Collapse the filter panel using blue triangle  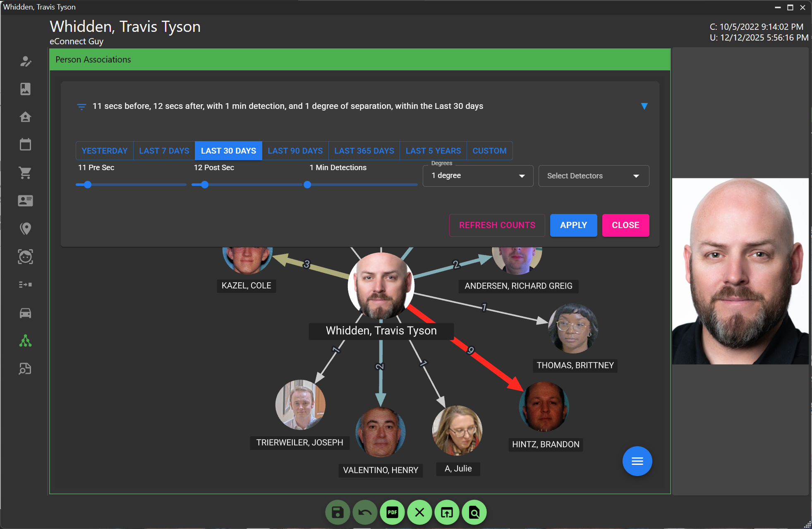point(644,106)
